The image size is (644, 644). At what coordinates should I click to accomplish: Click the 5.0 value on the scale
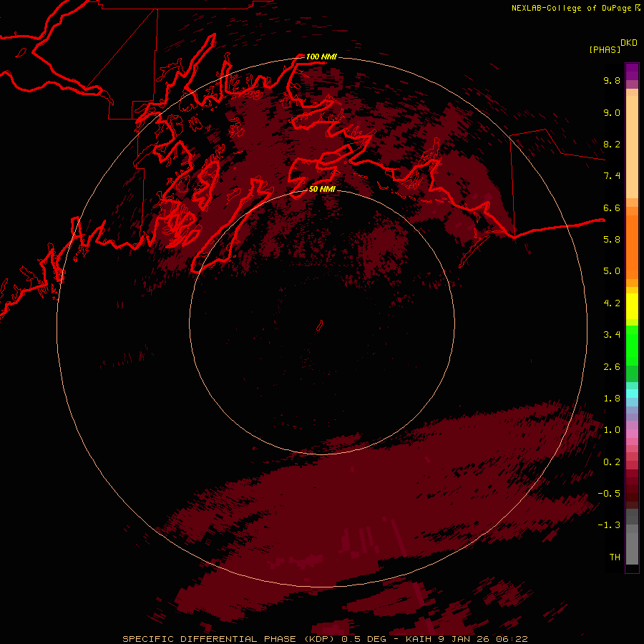[x=612, y=271]
